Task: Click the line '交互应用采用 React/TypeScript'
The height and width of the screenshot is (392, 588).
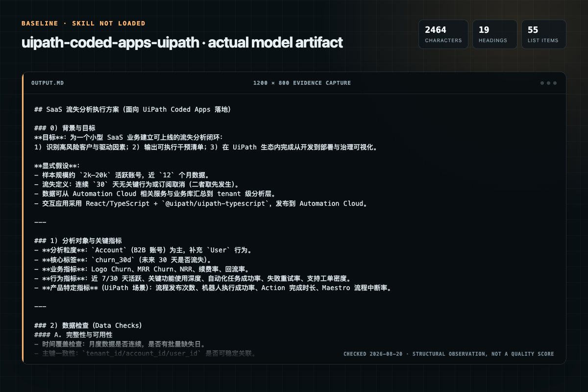Action: [201, 203]
